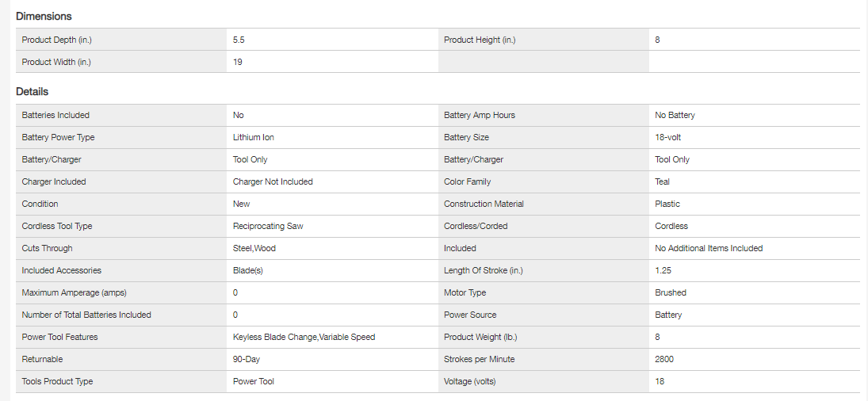Image resolution: width=868 pixels, height=401 pixels.
Task: Select the Keyless Blade Change,Variable Speed text
Action: click(x=304, y=337)
